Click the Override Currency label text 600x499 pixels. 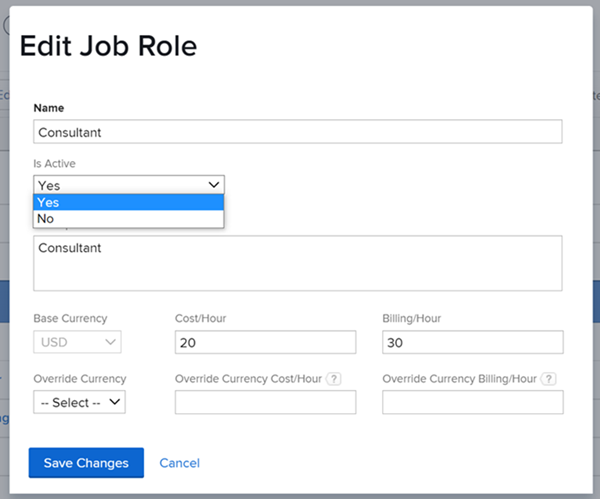coord(80,379)
